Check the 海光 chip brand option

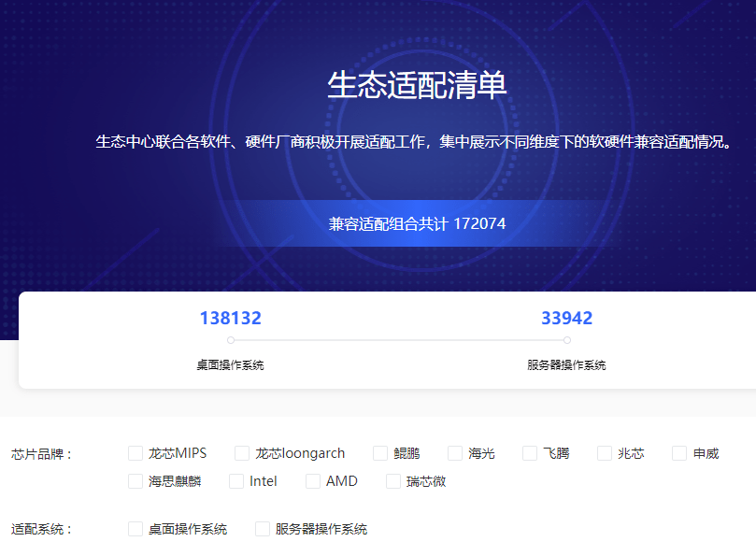pos(455,453)
